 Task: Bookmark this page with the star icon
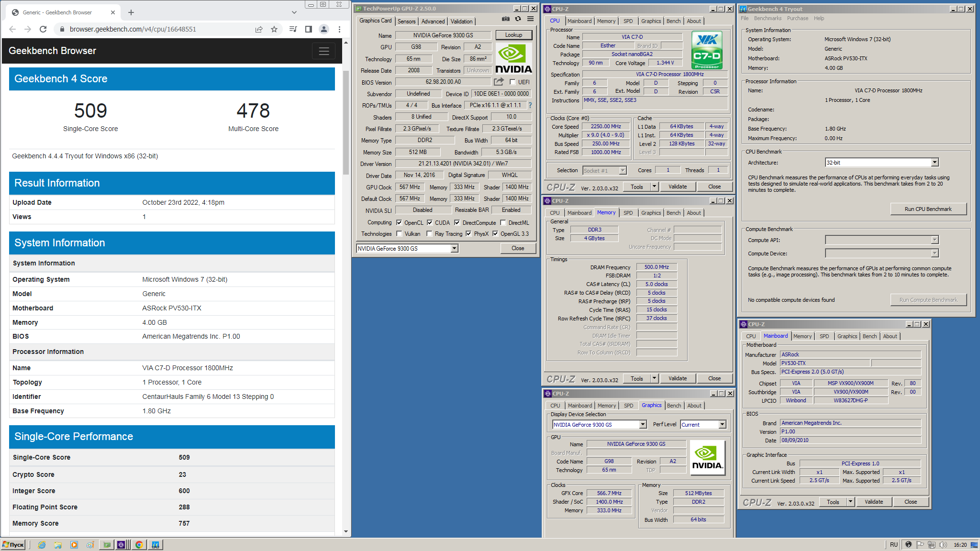click(x=274, y=29)
